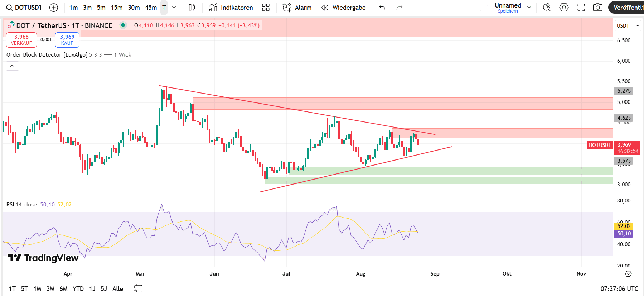Select the 15m timeframe
Screen dimensions: 644x296
click(116, 8)
